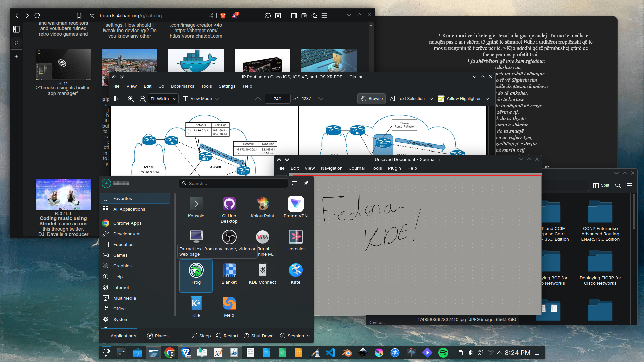Focus the launcher Search field
644x362 pixels.
pyautogui.click(x=234, y=183)
